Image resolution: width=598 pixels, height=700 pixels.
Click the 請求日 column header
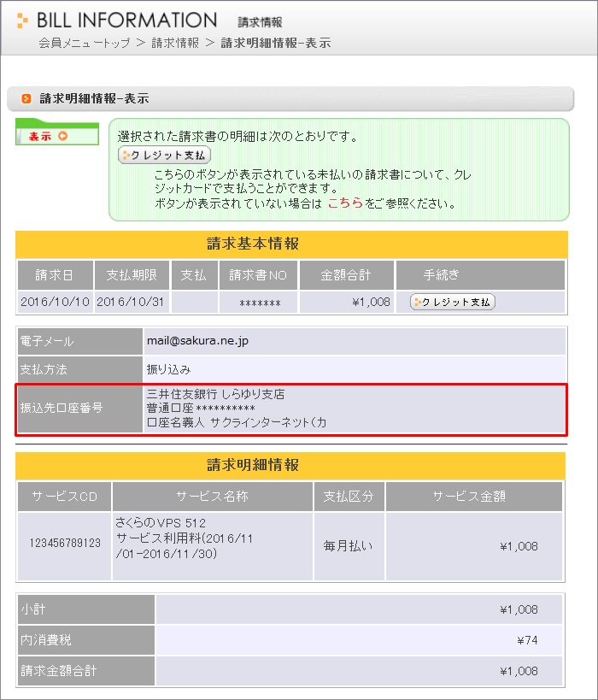54,275
